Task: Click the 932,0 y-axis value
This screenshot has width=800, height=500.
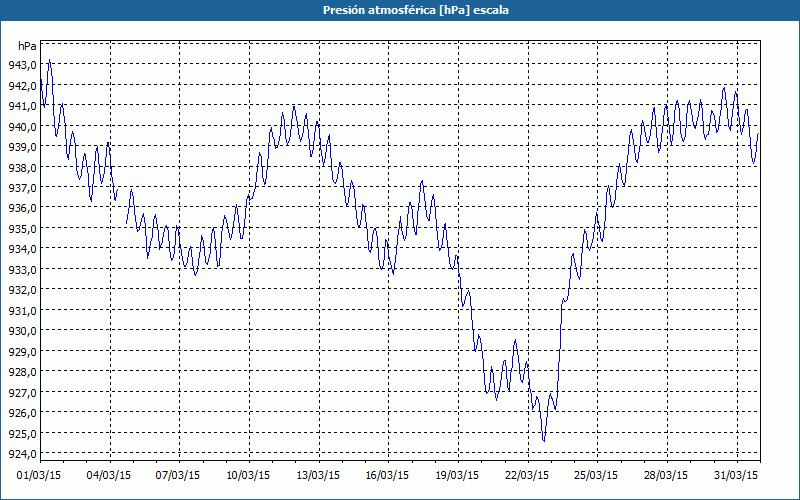Action: pyautogui.click(x=22, y=289)
